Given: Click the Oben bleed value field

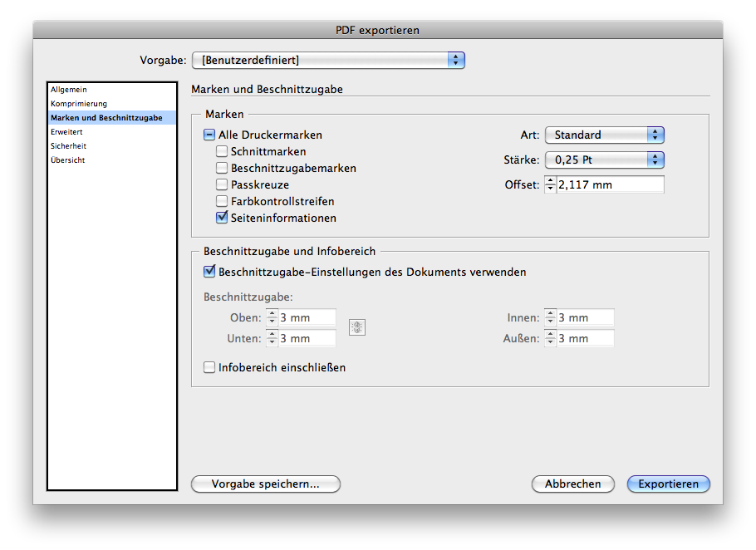Looking at the screenshot, I should [307, 317].
